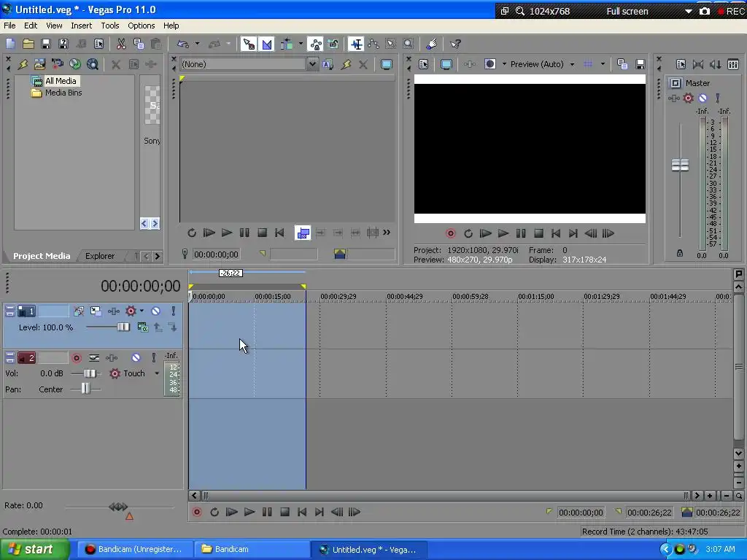The image size is (747, 560).
Task: Click the Cut scissors icon
Action: (121, 44)
